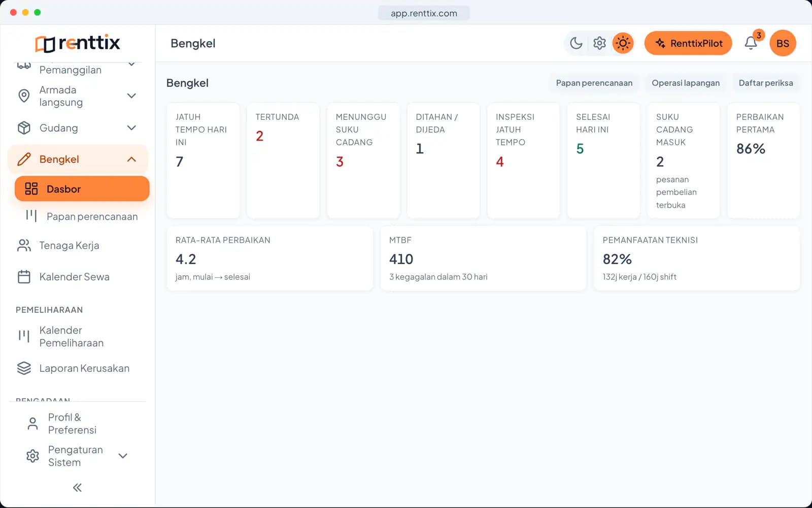Expand the Pemanggilan menu chevron
The height and width of the screenshot is (508, 812).
131,65
